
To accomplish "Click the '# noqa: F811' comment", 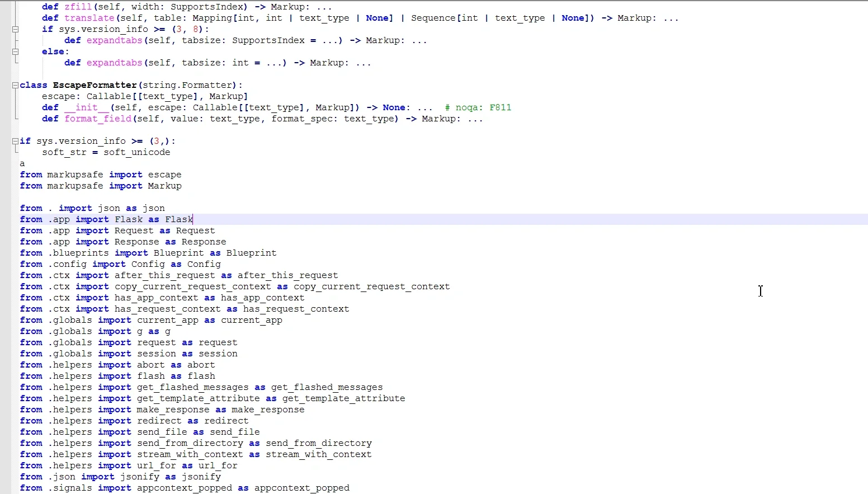I will click(478, 107).
